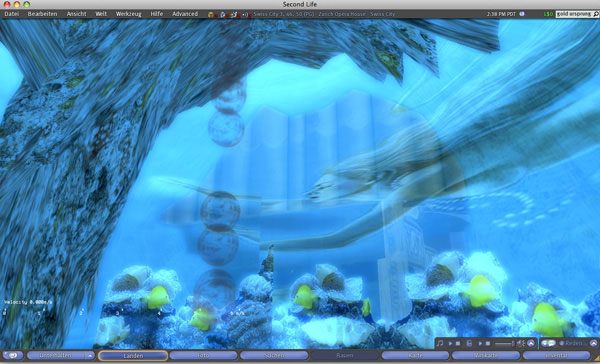Click the chat bubble icon in the bottom-left corner

coord(13,356)
